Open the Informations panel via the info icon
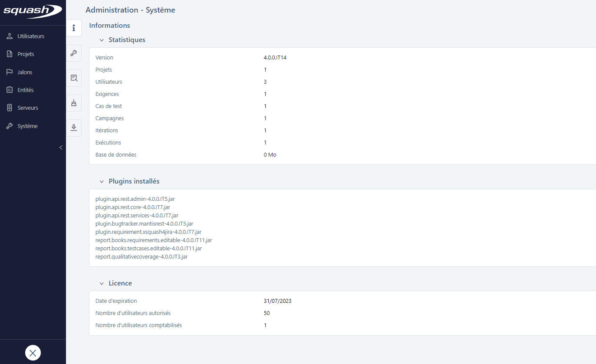The width and height of the screenshot is (596, 364). point(74,28)
